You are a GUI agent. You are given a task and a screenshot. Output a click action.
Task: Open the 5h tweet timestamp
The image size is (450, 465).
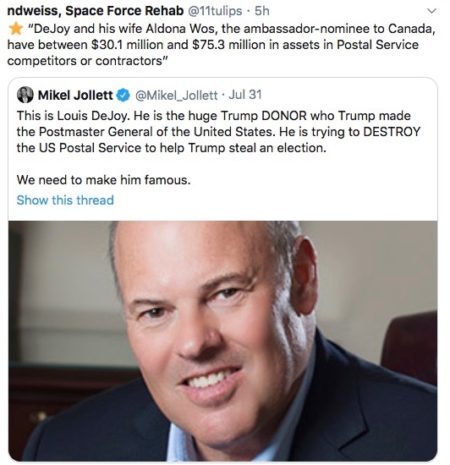pyautogui.click(x=262, y=11)
